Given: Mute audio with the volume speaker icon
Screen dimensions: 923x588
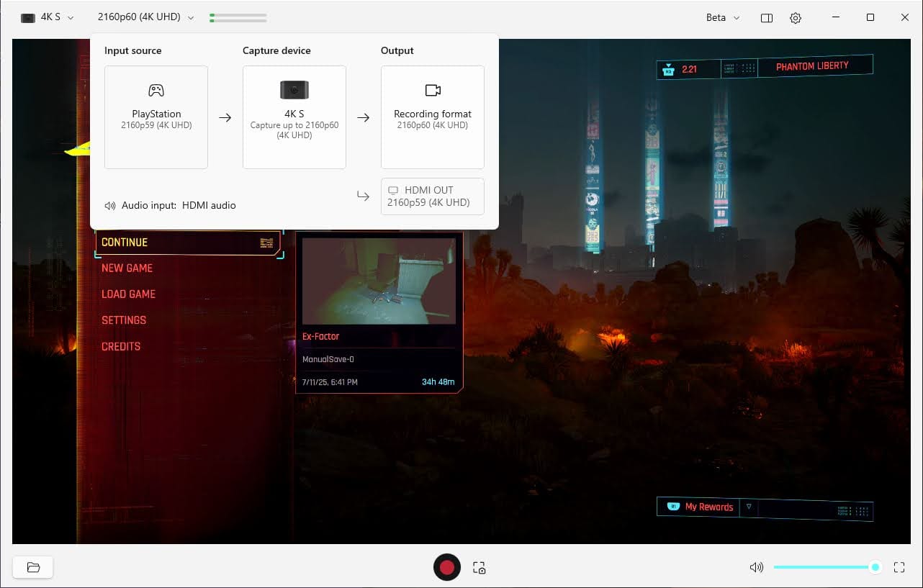Looking at the screenshot, I should [757, 567].
